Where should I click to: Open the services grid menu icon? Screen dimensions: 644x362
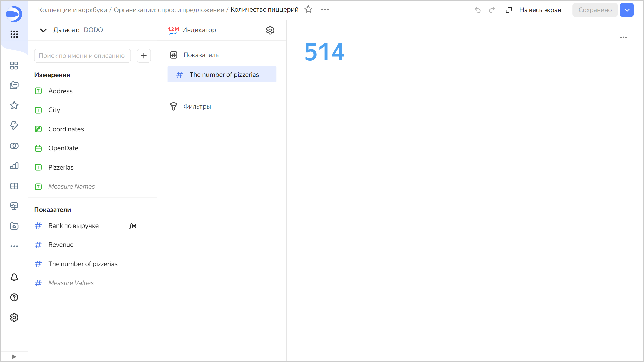14,34
